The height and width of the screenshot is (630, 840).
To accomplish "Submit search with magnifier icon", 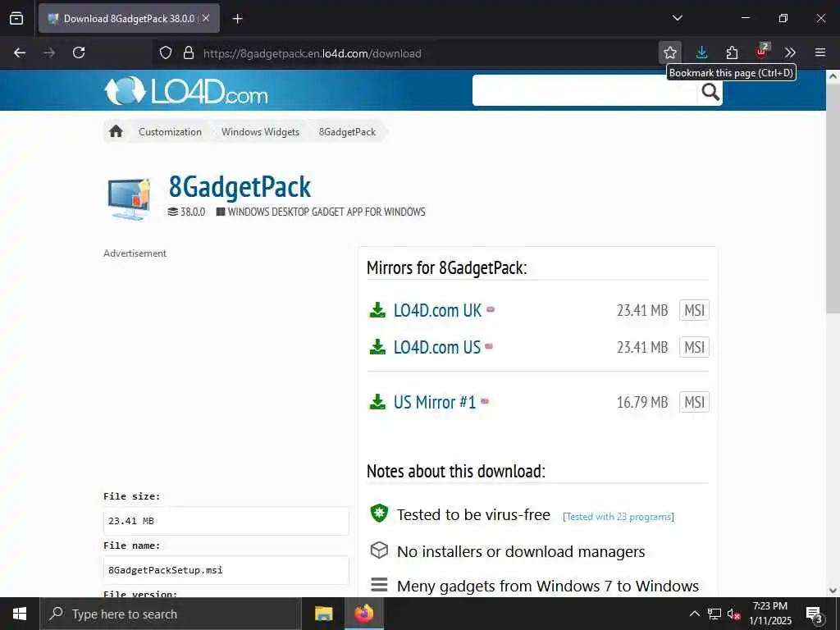I will (710, 91).
